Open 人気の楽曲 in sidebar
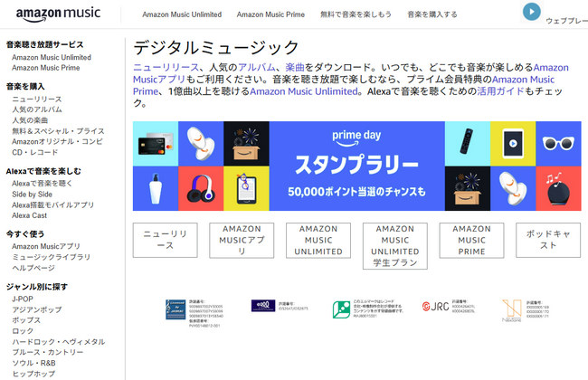 30,120
